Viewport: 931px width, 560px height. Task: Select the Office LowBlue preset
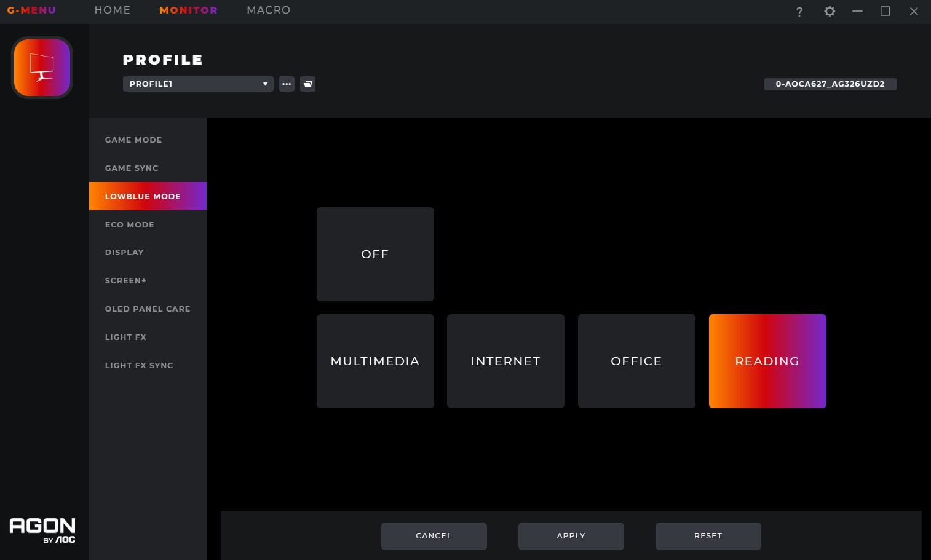[x=636, y=361]
